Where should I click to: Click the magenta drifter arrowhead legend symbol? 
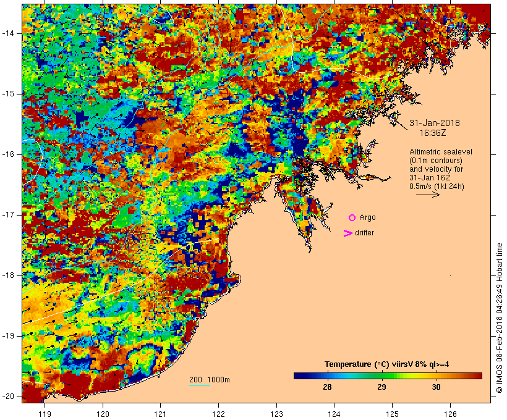coord(347,233)
